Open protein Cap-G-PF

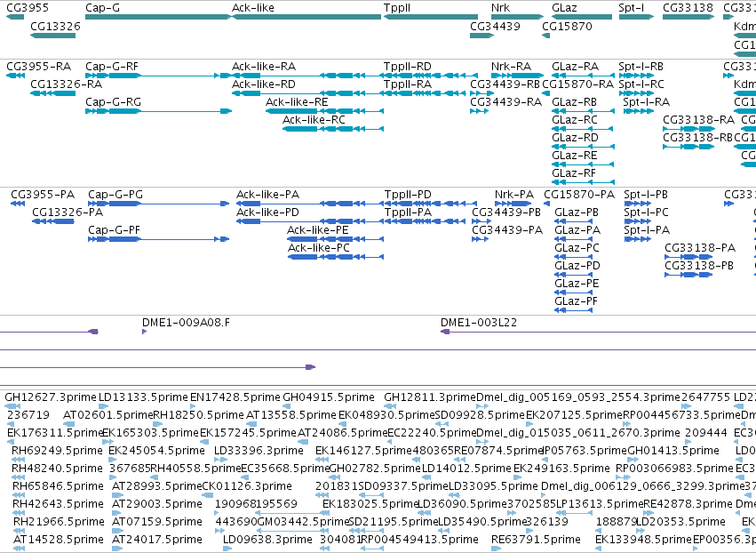coord(159,239)
